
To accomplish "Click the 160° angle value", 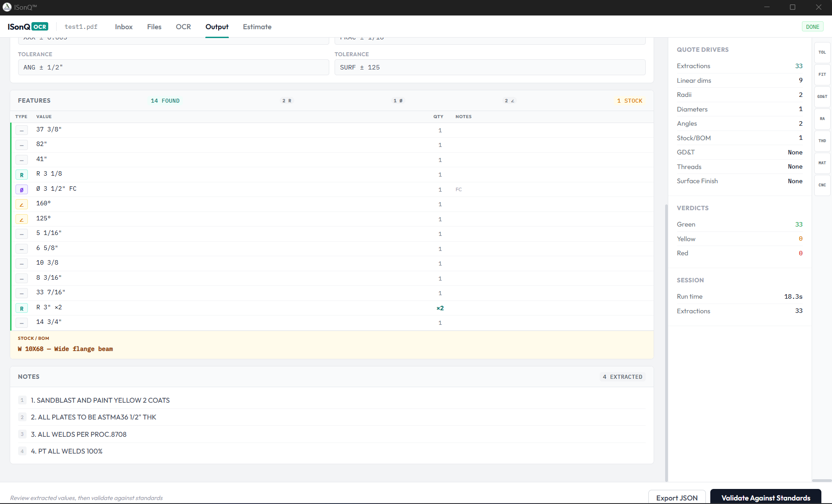I will [x=43, y=204].
